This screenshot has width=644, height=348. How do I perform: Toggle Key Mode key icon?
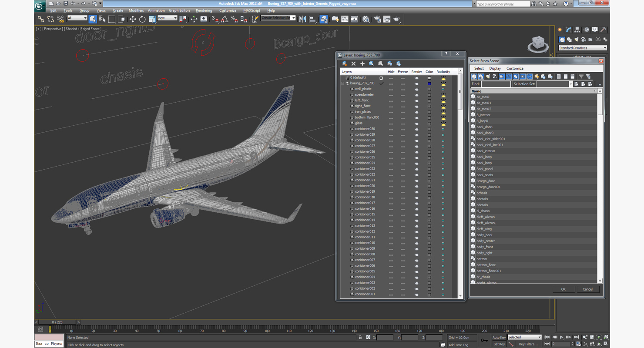[x=484, y=340]
